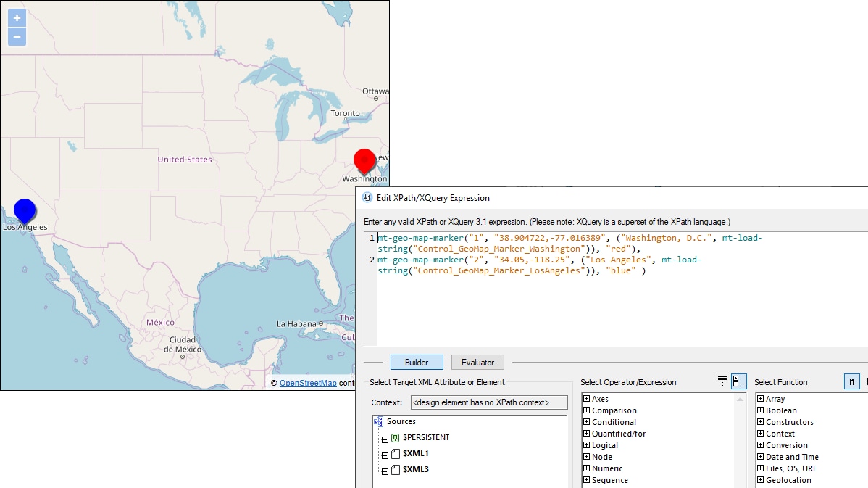Image resolution: width=868 pixels, height=488 pixels.
Task: Expand the Axes operator group
Action: pyautogui.click(x=586, y=400)
